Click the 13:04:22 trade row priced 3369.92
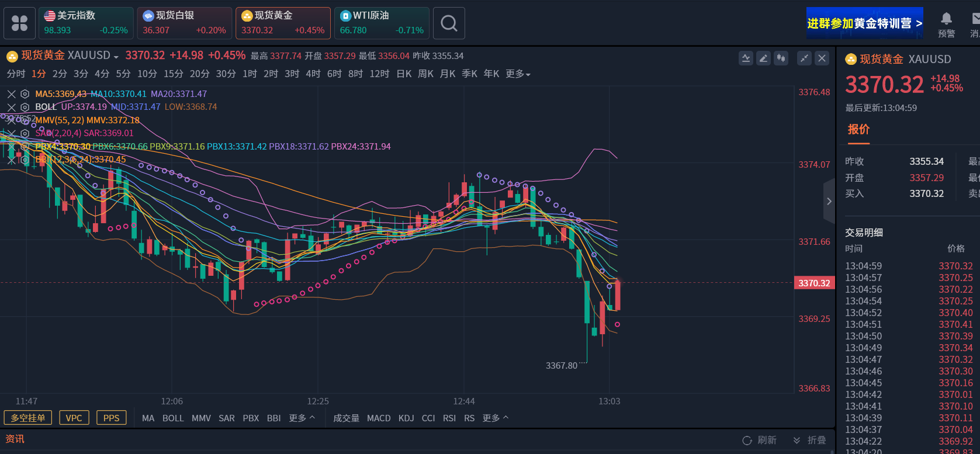The width and height of the screenshot is (980, 454). (909, 441)
